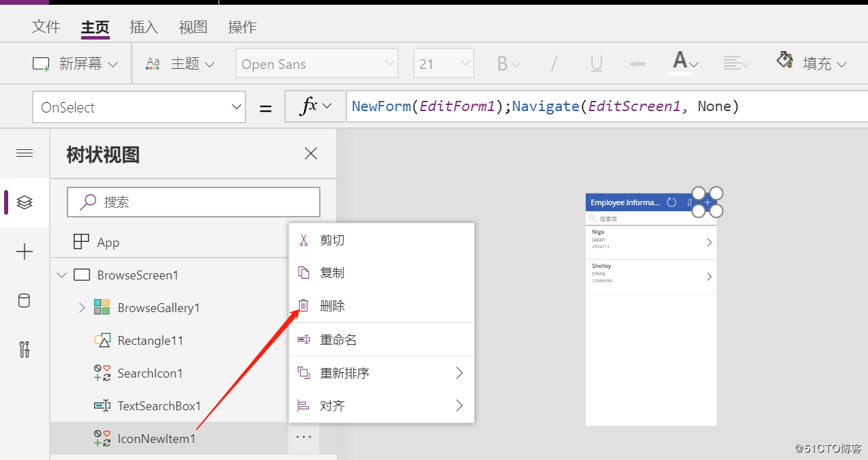The image size is (868, 460).
Task: Click the BrowseGallery1 gallery icon
Action: (x=102, y=307)
